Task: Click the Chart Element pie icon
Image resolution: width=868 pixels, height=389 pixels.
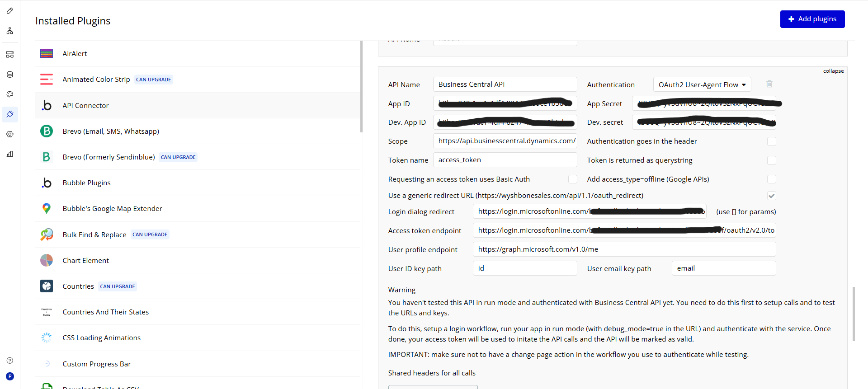Action: (x=47, y=260)
